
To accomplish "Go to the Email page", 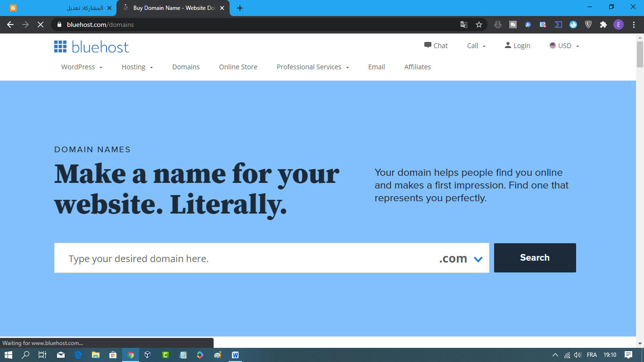I will [377, 67].
